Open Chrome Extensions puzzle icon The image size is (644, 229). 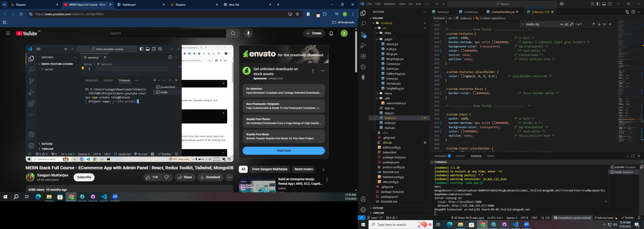pyautogui.click(x=325, y=14)
